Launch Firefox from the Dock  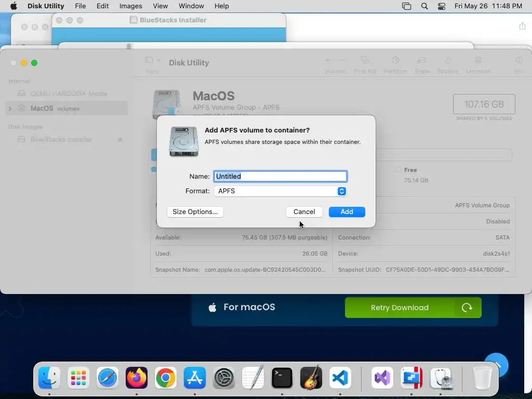[137, 378]
